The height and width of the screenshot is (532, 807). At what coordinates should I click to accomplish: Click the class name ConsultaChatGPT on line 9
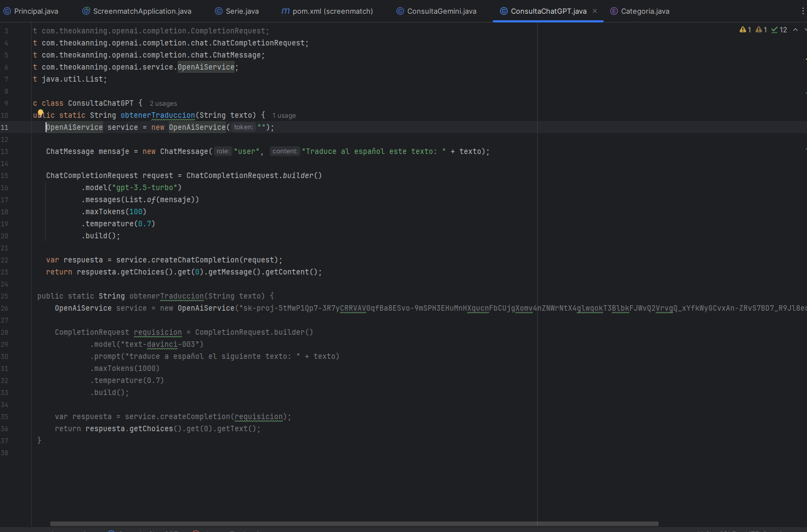(x=100, y=103)
